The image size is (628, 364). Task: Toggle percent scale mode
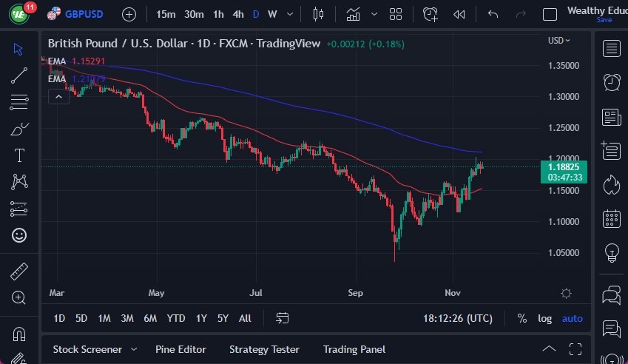(x=522, y=318)
